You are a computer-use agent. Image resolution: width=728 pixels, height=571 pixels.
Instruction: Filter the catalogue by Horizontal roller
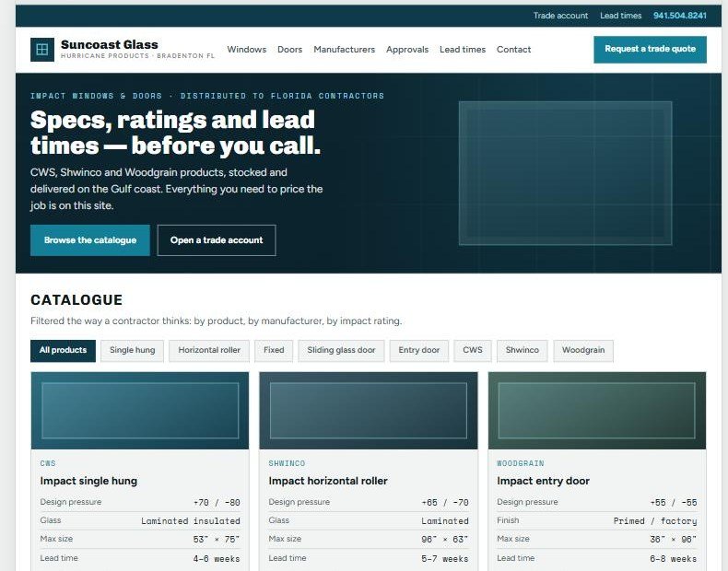tap(209, 350)
